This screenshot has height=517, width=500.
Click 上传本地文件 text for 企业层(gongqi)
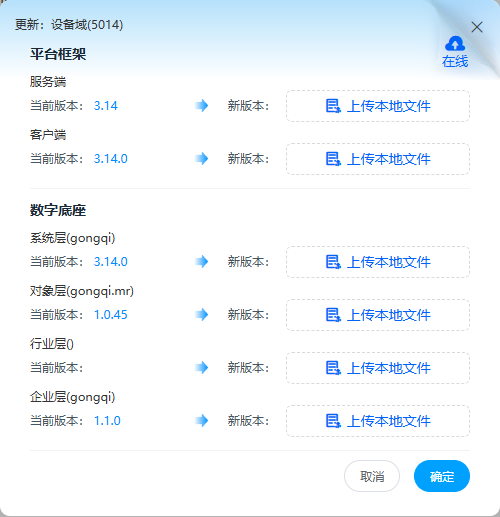point(389,421)
